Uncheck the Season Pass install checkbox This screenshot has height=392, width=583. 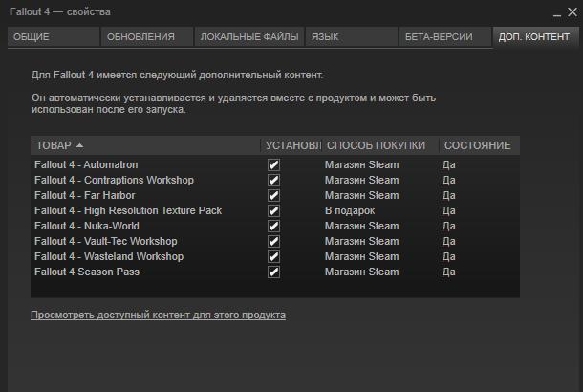click(273, 272)
